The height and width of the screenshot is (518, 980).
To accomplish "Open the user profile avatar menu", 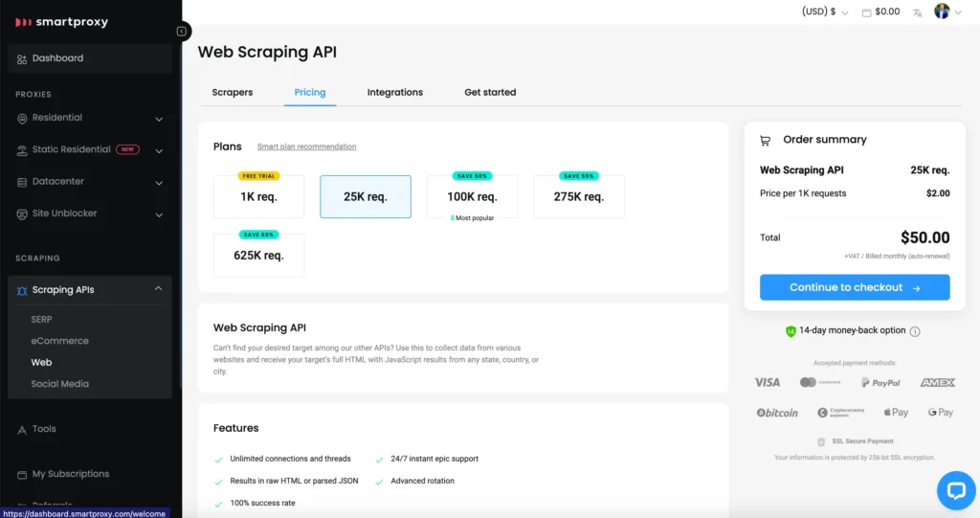I will (x=943, y=11).
